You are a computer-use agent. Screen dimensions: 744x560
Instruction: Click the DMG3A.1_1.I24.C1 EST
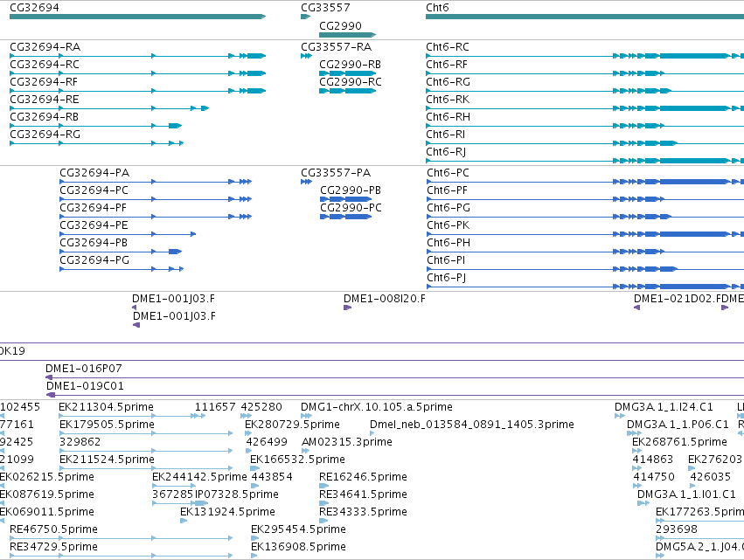620,416
